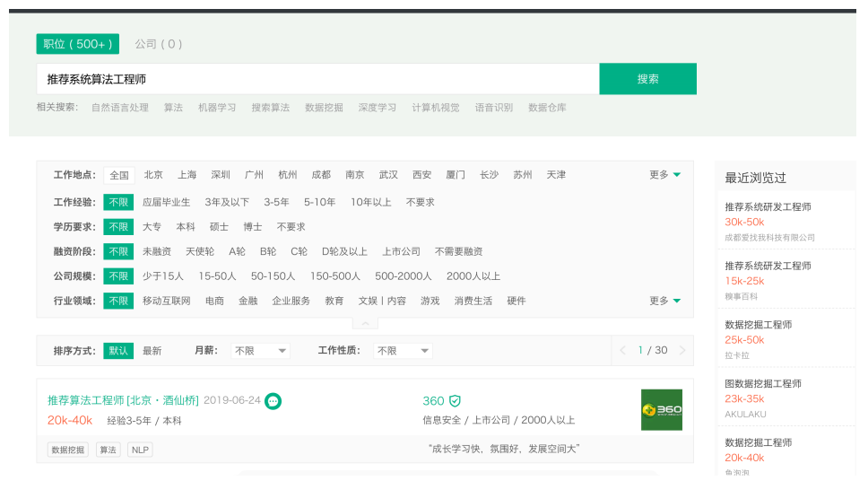Open job 推荐算法工程师 [北京·酒仙桥]
Image resolution: width=868 pixels, height=481 pixels.
pyautogui.click(x=123, y=400)
